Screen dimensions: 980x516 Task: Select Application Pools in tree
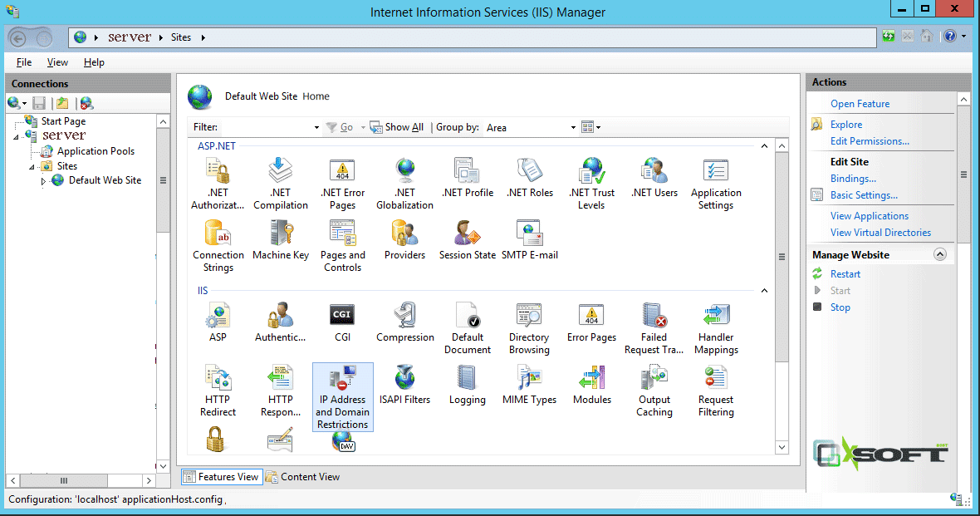click(96, 151)
